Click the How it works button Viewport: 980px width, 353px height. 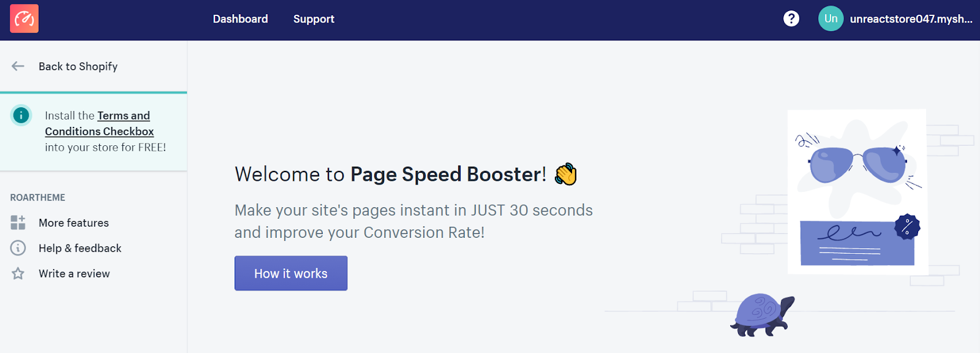click(x=291, y=273)
